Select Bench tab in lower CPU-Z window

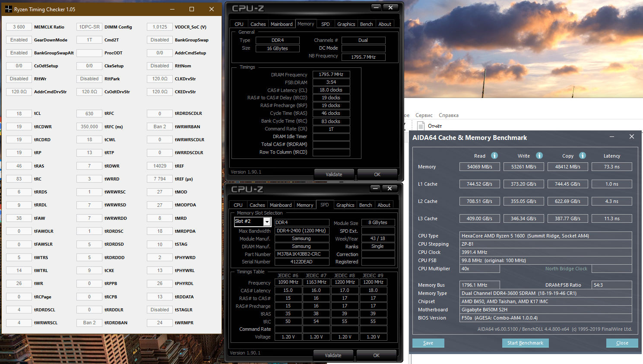pyautogui.click(x=365, y=205)
